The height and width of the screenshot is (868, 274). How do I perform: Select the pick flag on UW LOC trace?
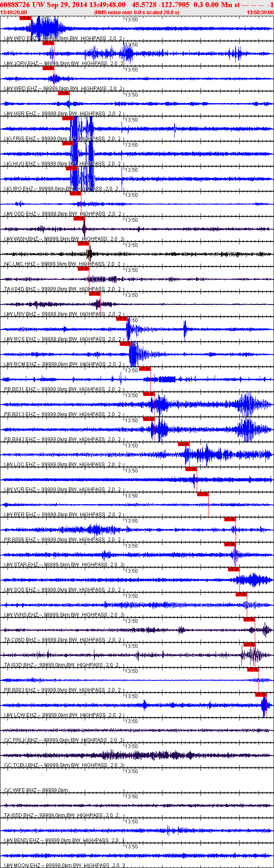tap(183, 444)
